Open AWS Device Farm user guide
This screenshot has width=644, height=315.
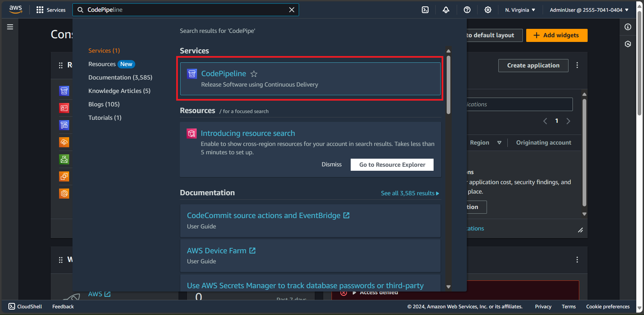(x=221, y=251)
